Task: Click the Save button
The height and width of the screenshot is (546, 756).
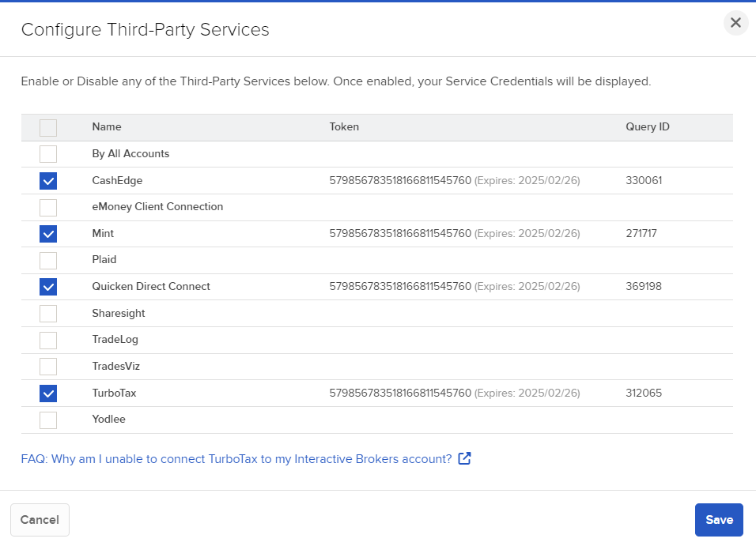Action: [718, 520]
